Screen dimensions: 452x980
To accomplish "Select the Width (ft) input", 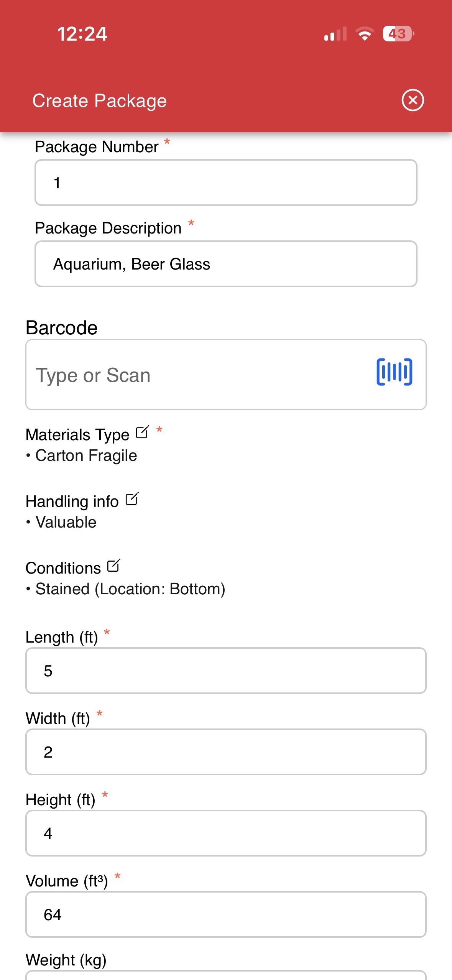I will point(226,752).
